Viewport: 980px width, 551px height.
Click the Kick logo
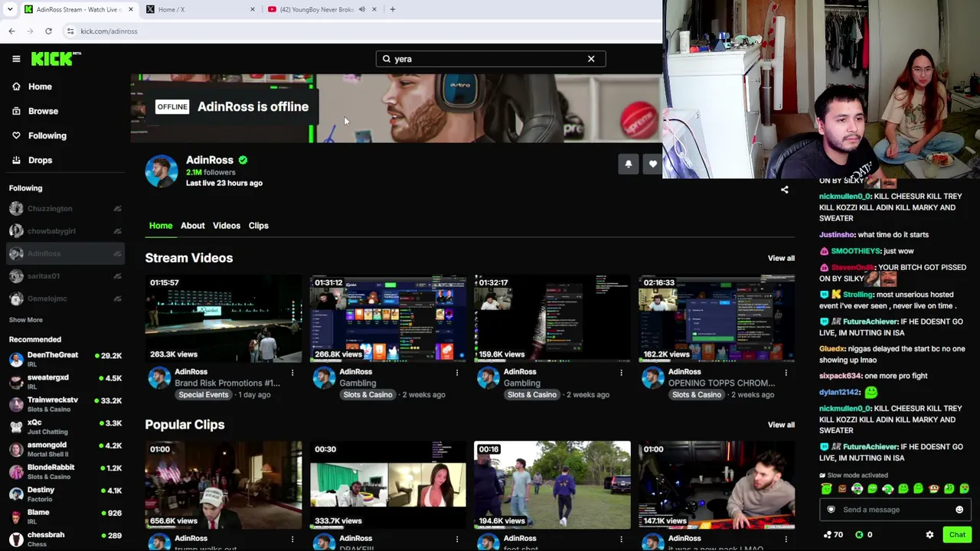tap(56, 59)
